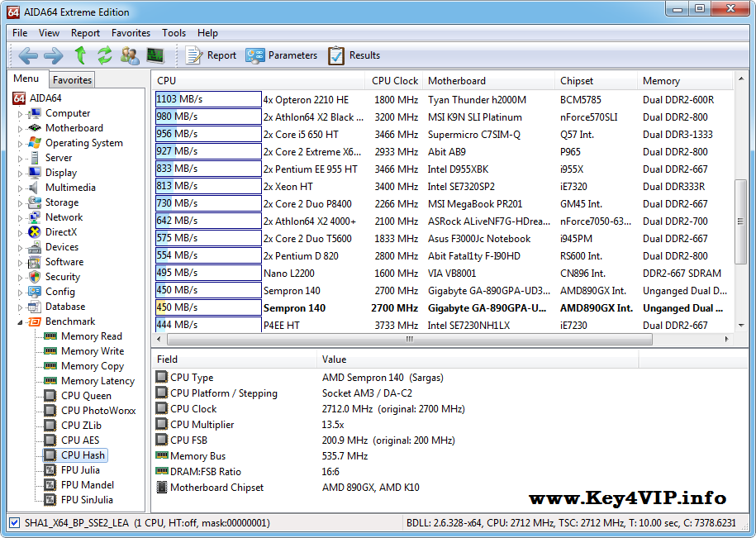Viewport: 756px width, 538px height.
Task: Select the FPU SinJulia benchmark
Action: coord(88,500)
